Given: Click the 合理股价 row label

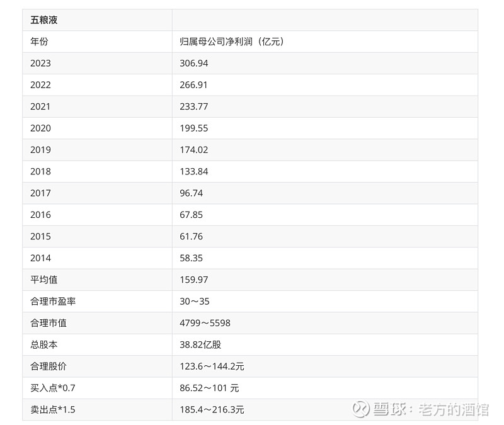Looking at the screenshot, I should coord(49,366).
